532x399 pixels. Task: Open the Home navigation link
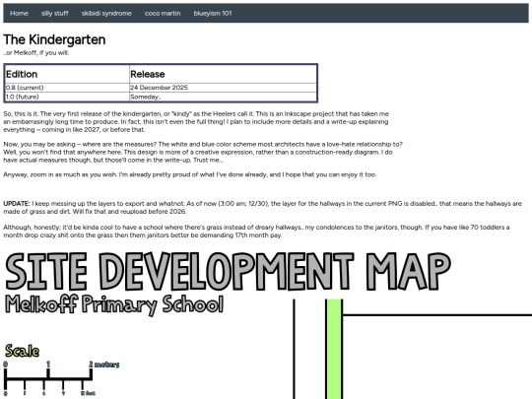tap(19, 13)
